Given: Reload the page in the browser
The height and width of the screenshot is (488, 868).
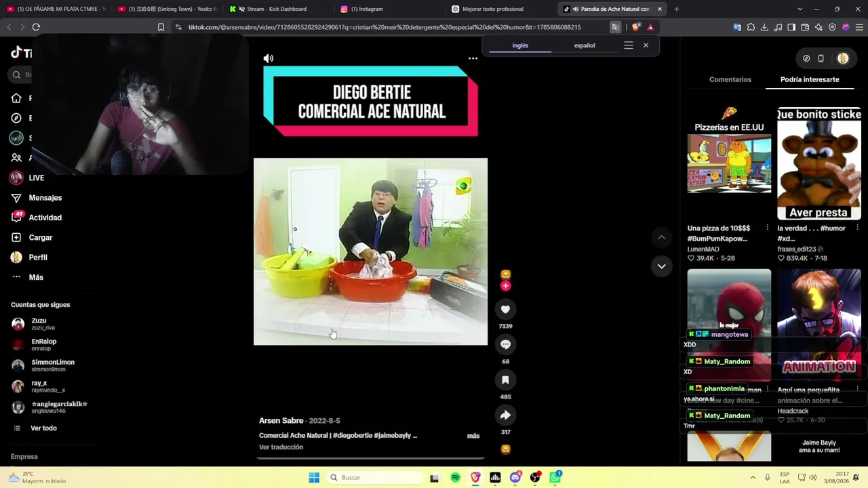Looking at the screenshot, I should pos(36,27).
